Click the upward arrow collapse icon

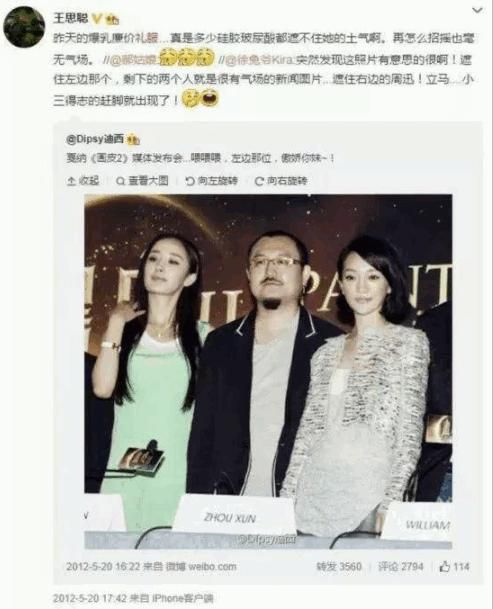pyautogui.click(x=71, y=181)
